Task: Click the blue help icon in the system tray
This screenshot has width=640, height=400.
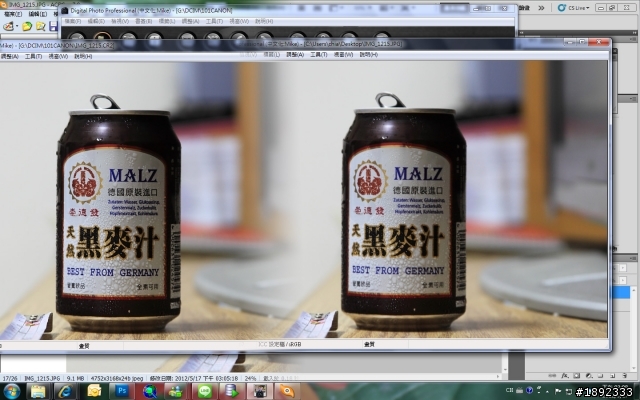Action: click(x=529, y=390)
